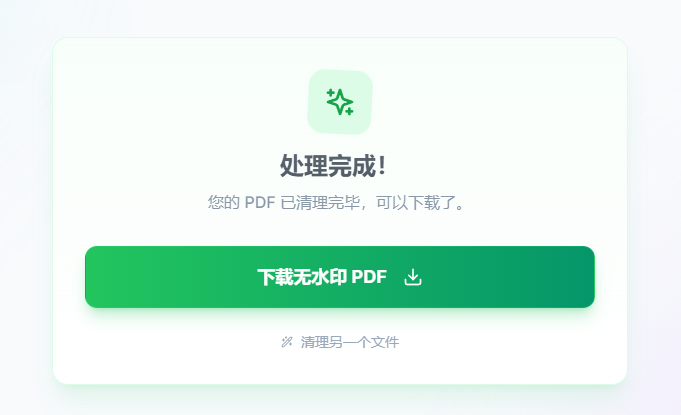Tap the tray-and-arrow glyph after 下载无水印 PDF
Screen dimensions: 681x415
click(x=413, y=277)
